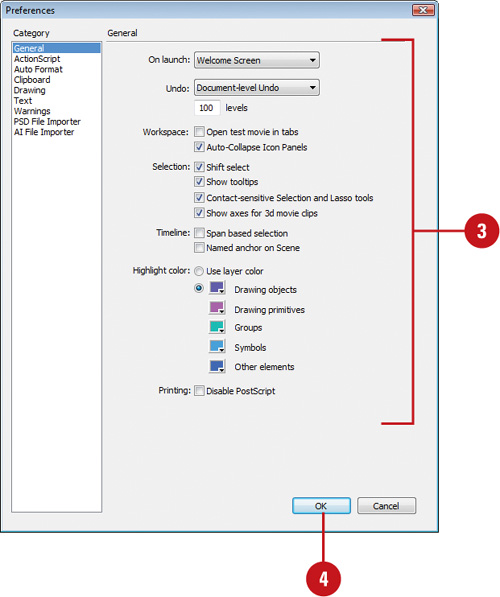
Task: Toggle Span based selection checkbox
Action: 199,233
